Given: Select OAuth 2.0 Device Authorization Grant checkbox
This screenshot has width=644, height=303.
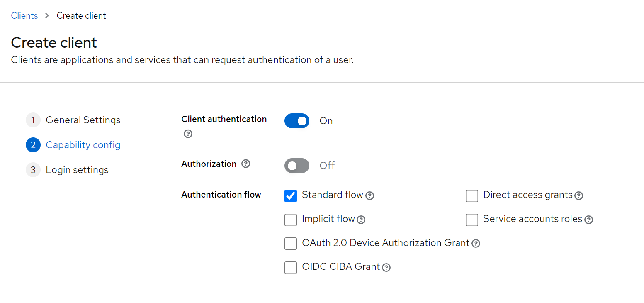Looking at the screenshot, I should pyautogui.click(x=291, y=244).
